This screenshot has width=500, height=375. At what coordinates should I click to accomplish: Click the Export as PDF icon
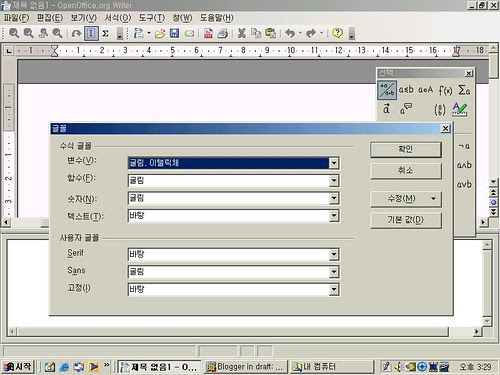point(208,33)
